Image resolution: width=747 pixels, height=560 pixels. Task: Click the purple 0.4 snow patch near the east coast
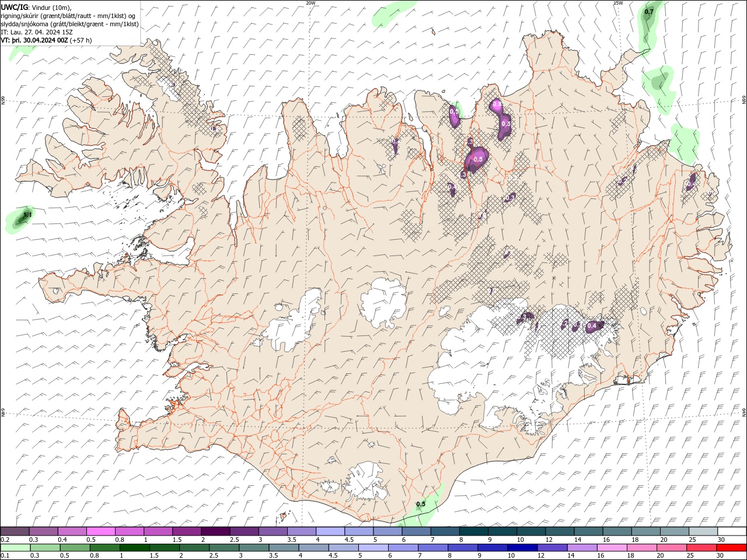692,181
